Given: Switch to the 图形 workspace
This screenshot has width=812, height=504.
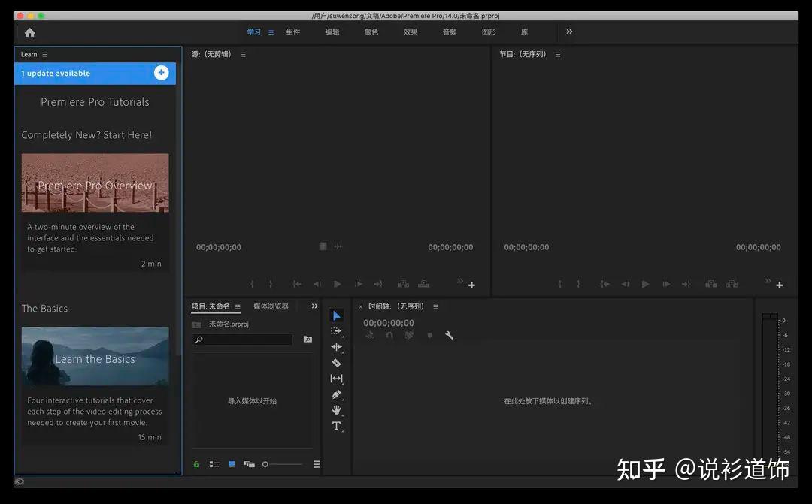Looking at the screenshot, I should coord(489,32).
